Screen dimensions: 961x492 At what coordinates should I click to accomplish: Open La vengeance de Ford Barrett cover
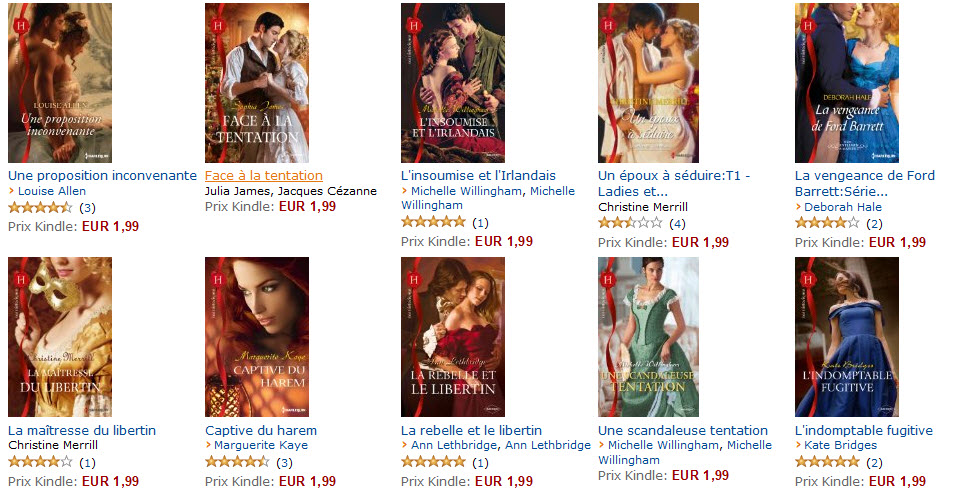(847, 83)
